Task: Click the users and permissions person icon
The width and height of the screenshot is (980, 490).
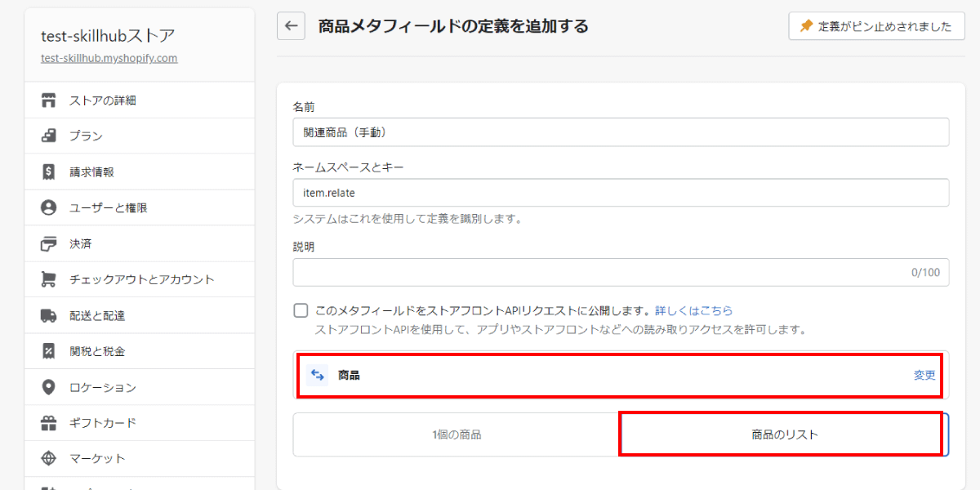Action: pos(48,207)
